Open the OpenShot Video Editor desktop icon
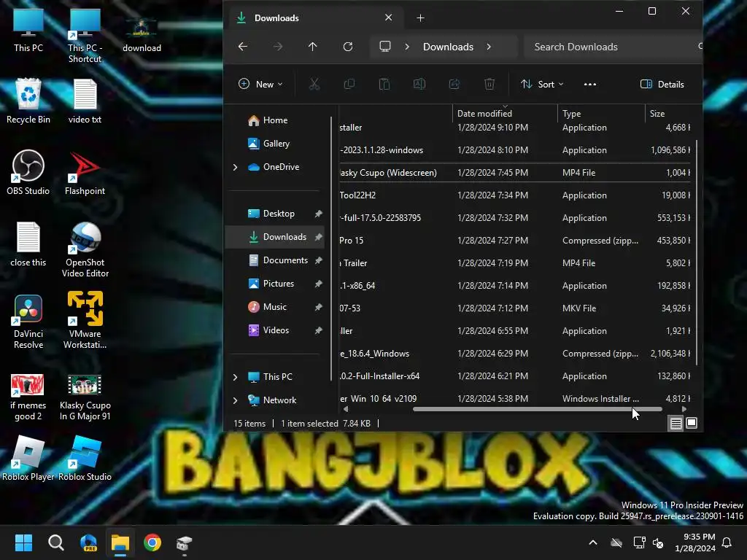Image resolution: width=747 pixels, height=560 pixels. [x=85, y=250]
